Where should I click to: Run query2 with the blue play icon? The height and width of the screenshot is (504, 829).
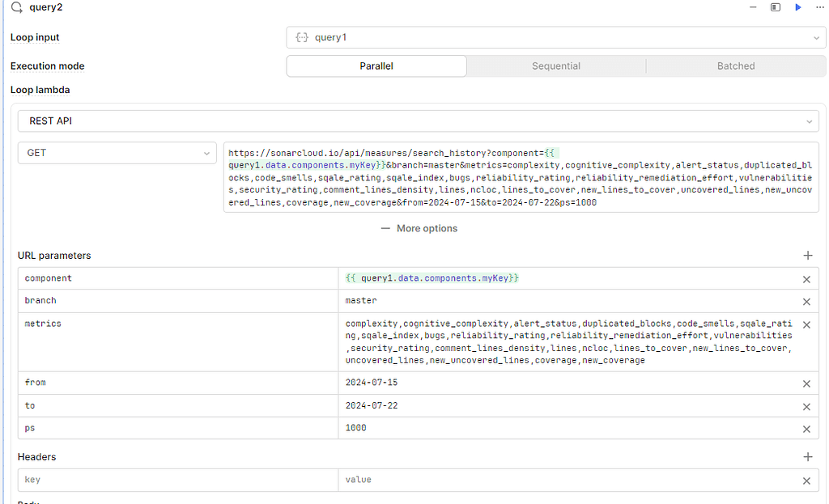pyautogui.click(x=797, y=7)
